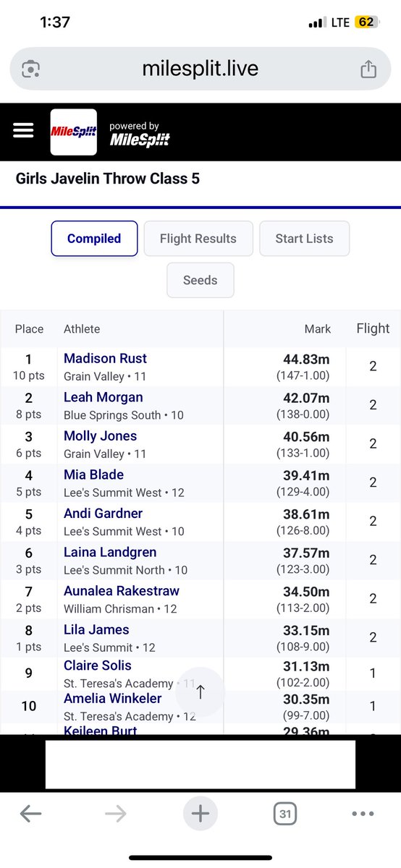Go back with the browser back arrow

[30, 814]
